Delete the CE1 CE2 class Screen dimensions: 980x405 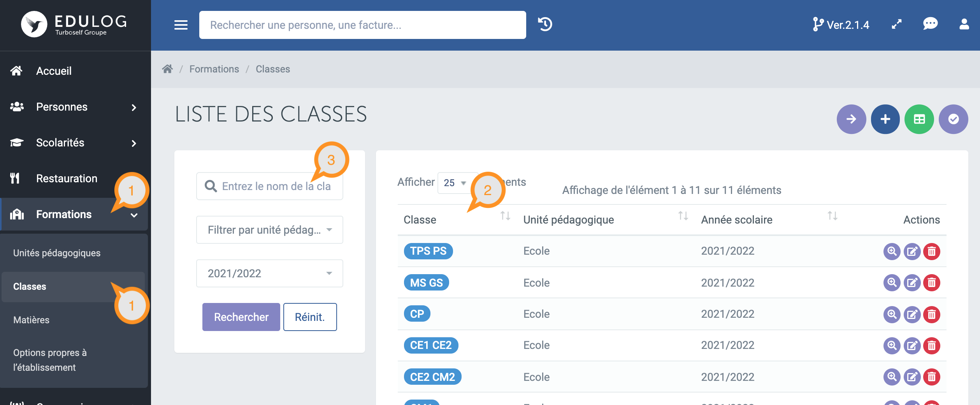(932, 345)
